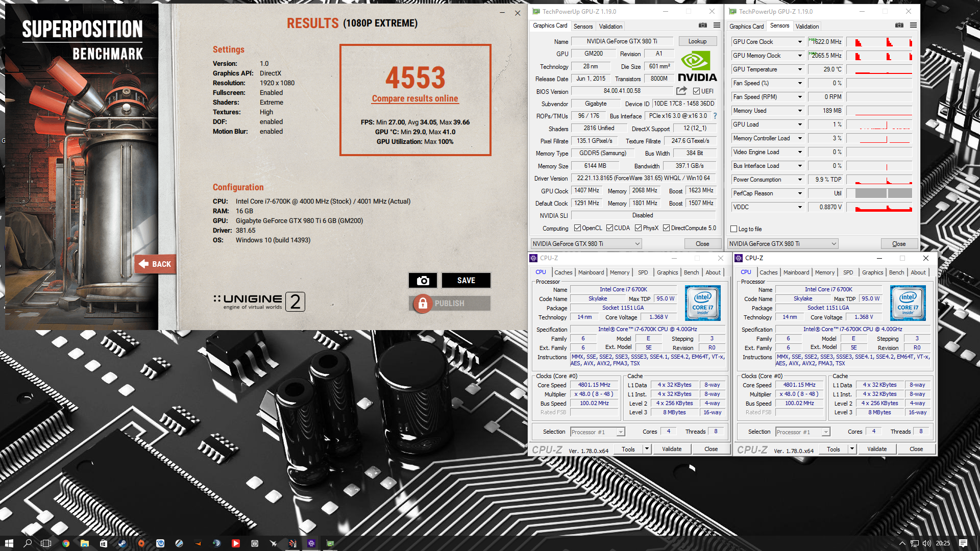Viewport: 980px width, 551px height.
Task: Open Origin from the taskbar
Action: coord(141,543)
